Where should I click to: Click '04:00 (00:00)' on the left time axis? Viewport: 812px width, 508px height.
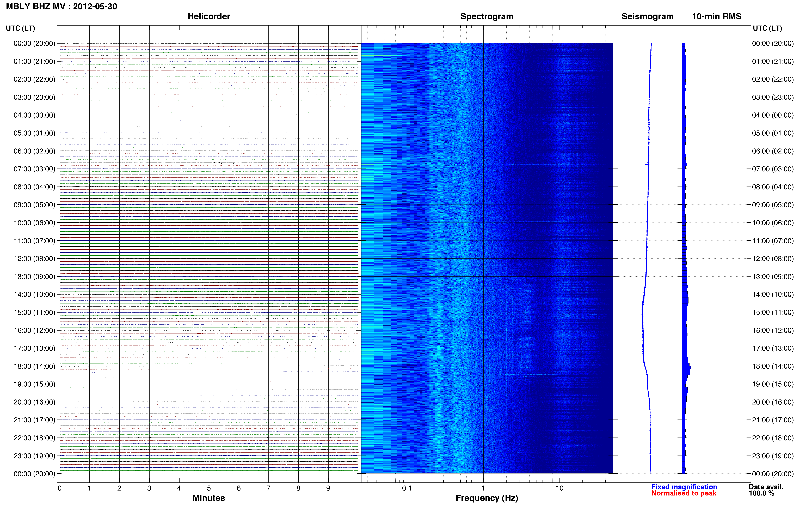pos(34,115)
